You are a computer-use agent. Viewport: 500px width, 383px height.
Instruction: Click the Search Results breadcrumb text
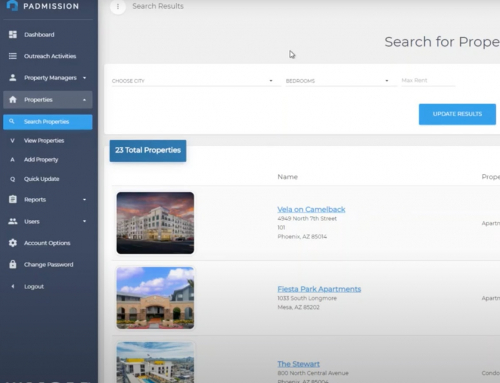pos(158,6)
